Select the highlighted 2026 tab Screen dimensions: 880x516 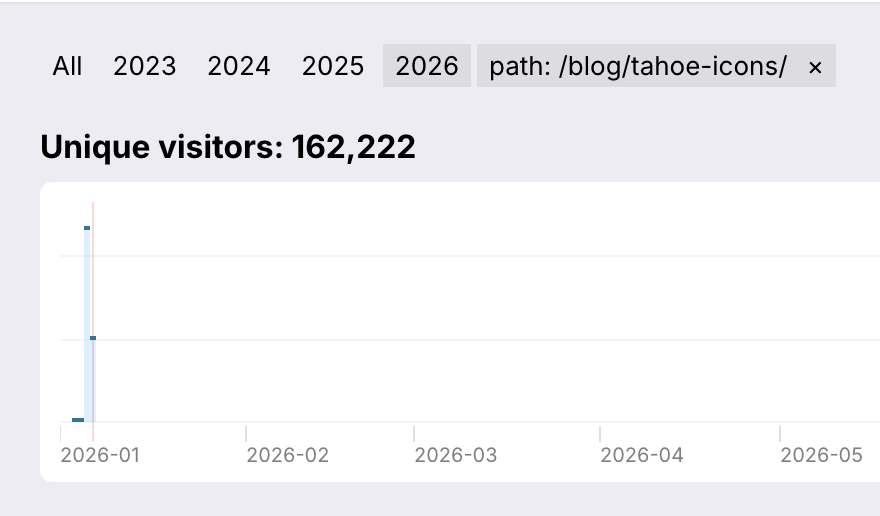pyautogui.click(x=427, y=67)
